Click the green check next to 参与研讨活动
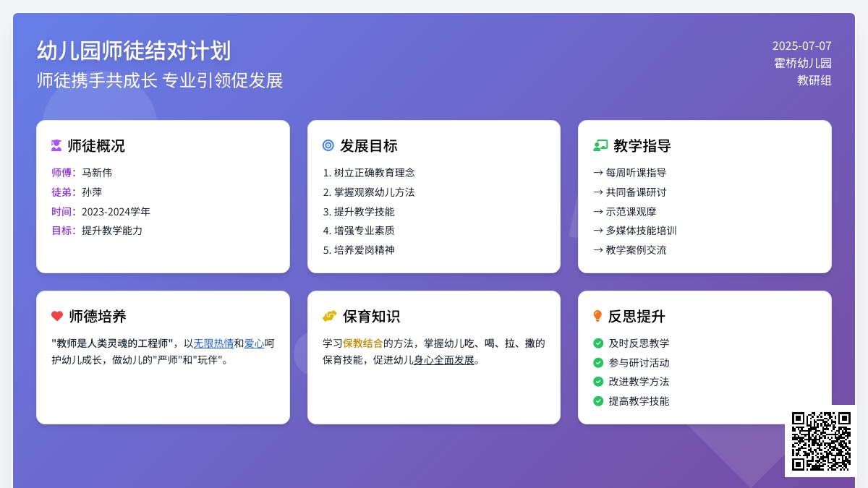Image resolution: width=868 pixels, height=488 pixels. [598, 363]
